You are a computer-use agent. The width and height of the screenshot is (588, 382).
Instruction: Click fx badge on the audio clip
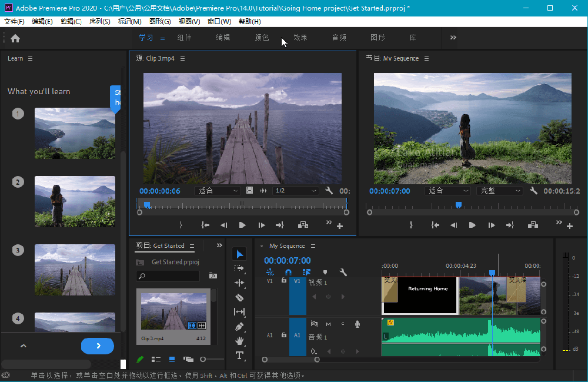[x=390, y=323]
